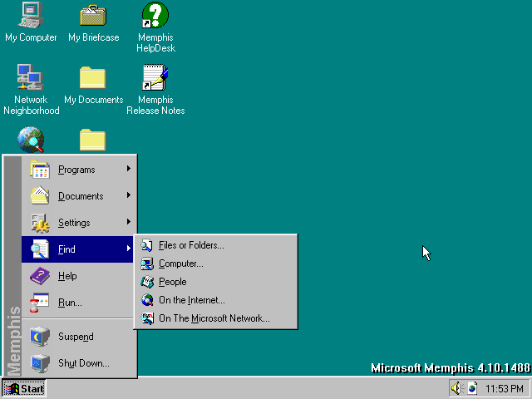Click the Run icon in Start menu
This screenshot has width=532, height=399.
coord(39,303)
